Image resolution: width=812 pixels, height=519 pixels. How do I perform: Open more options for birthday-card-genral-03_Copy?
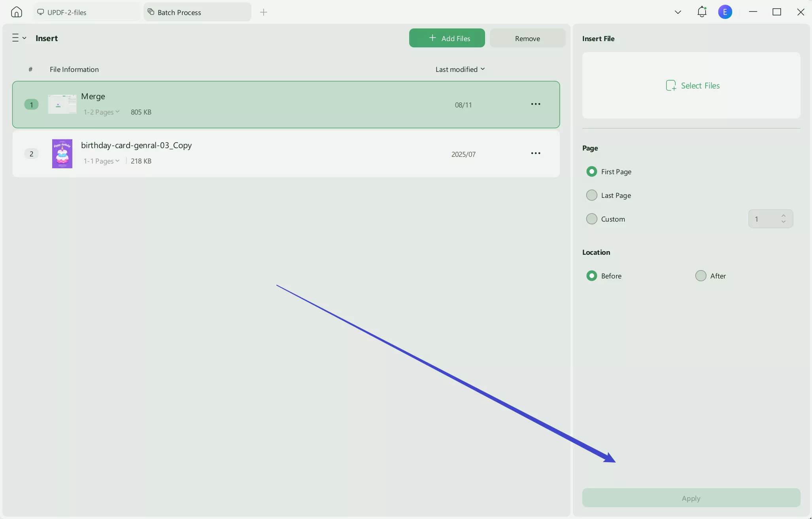coord(536,153)
